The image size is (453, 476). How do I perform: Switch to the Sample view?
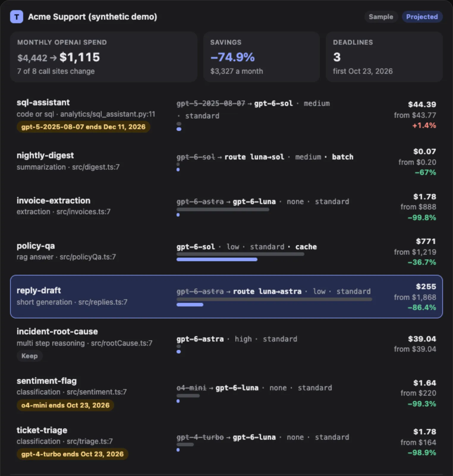[381, 17]
